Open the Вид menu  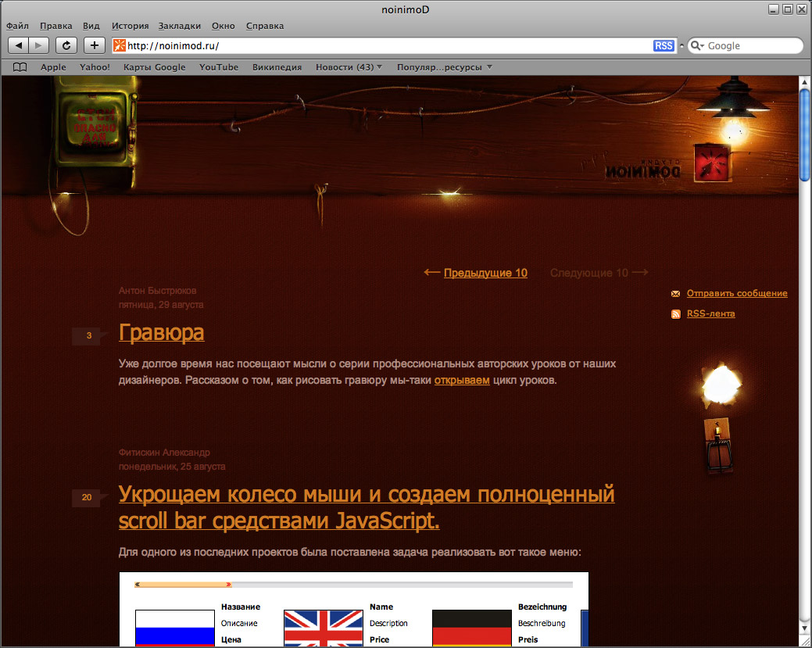91,26
